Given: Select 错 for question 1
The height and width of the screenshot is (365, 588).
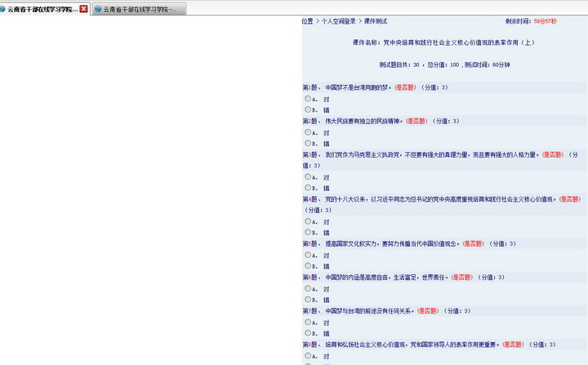Looking at the screenshot, I should click(x=308, y=109).
